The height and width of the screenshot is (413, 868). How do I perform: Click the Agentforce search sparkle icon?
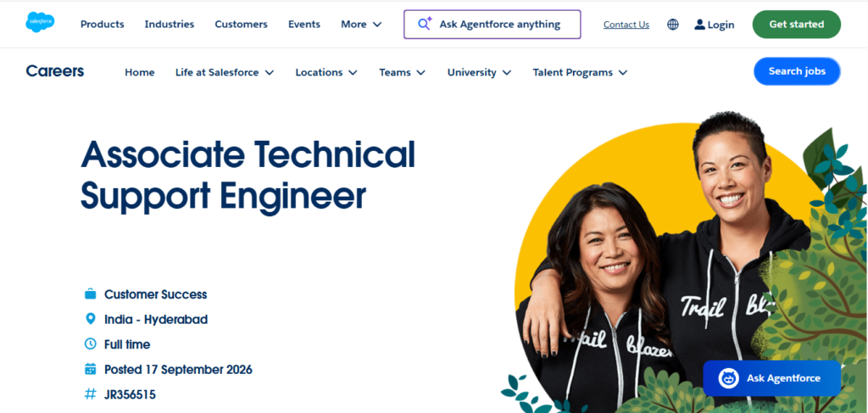pos(425,24)
